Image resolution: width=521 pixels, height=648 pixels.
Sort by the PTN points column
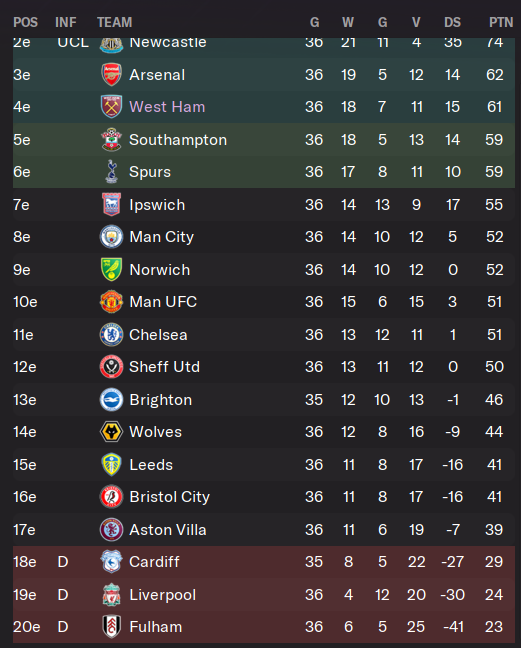pos(501,22)
